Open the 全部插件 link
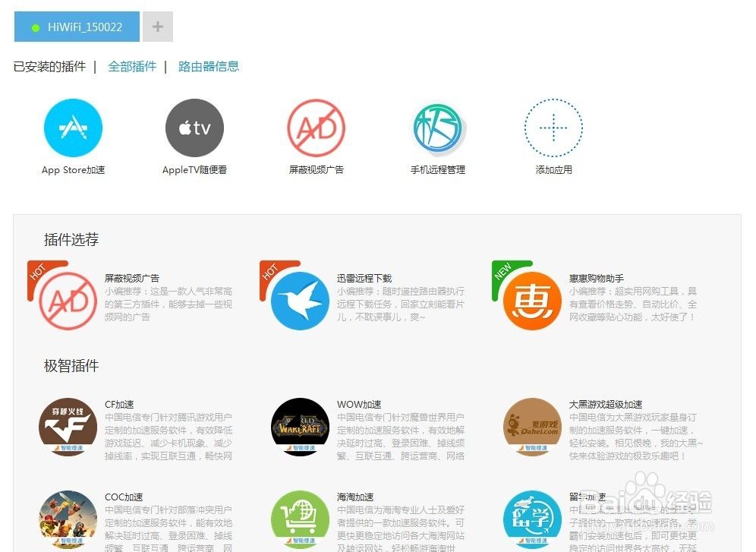 pos(132,67)
